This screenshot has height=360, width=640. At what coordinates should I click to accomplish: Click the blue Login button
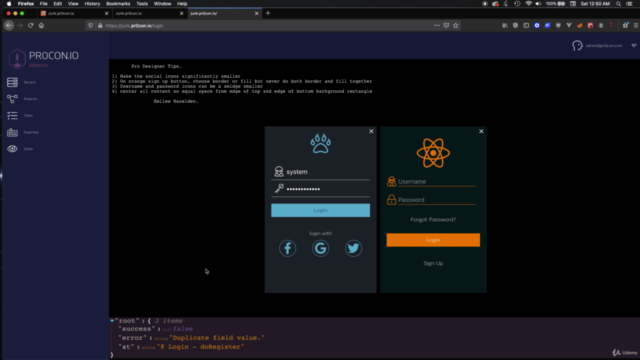320,210
